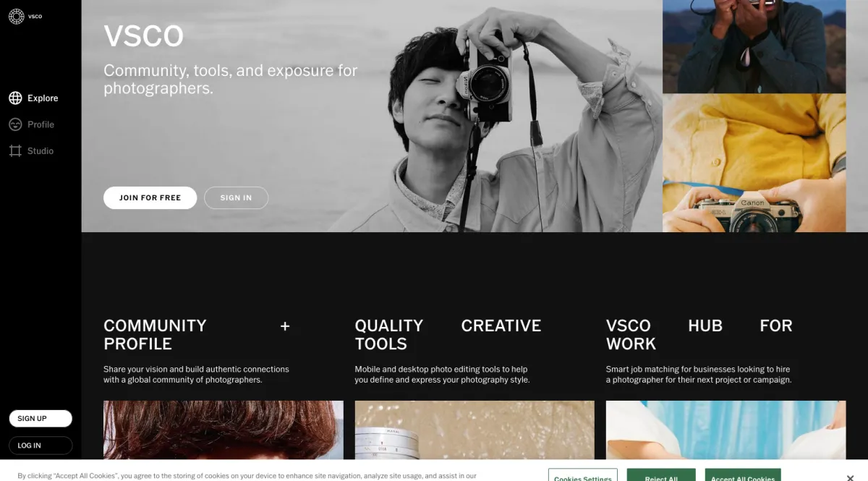
Task: Click 'Share your vision' description text
Action: pyautogui.click(x=196, y=374)
